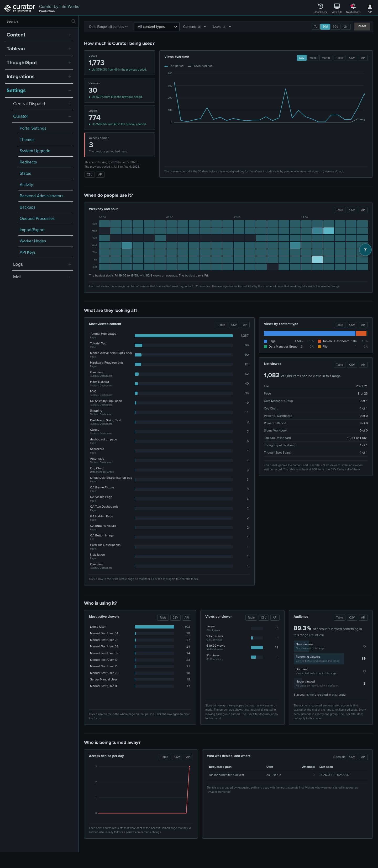
Task: Click the Access denied summary card
Action: click(x=119, y=145)
